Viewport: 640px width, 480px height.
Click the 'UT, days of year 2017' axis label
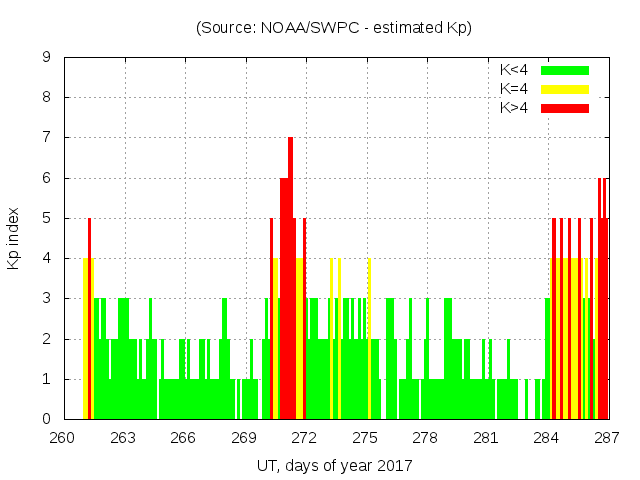tap(334, 465)
